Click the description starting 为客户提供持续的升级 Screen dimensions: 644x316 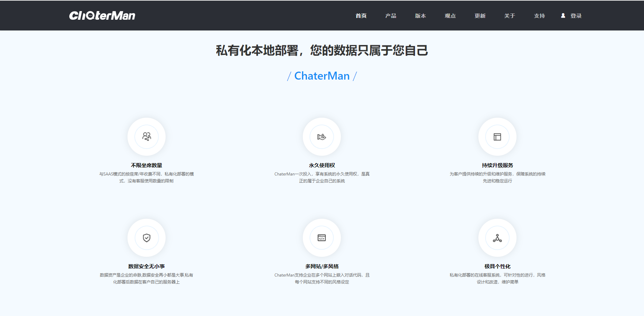click(x=497, y=177)
